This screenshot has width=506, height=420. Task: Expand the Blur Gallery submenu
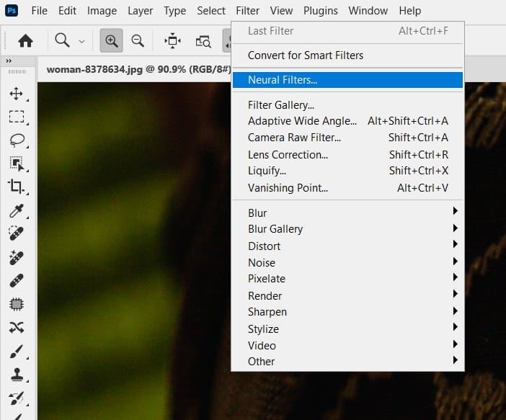click(347, 228)
